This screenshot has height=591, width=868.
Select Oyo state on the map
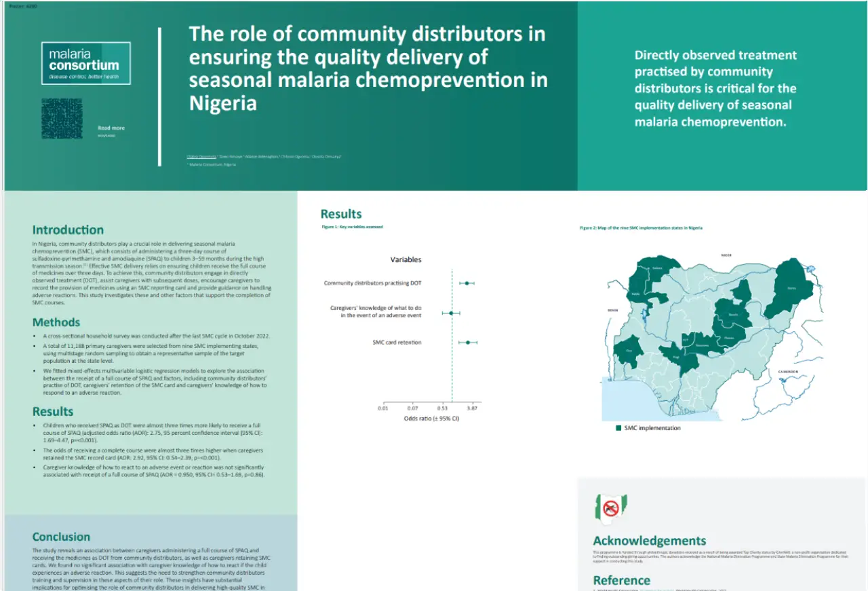click(628, 351)
